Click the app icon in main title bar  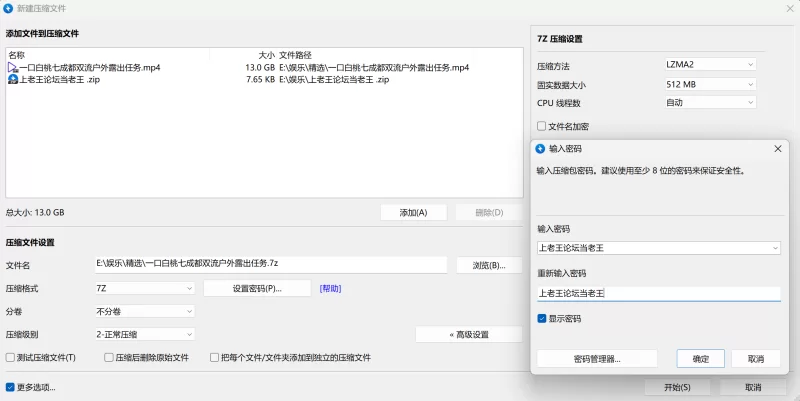click(x=8, y=8)
